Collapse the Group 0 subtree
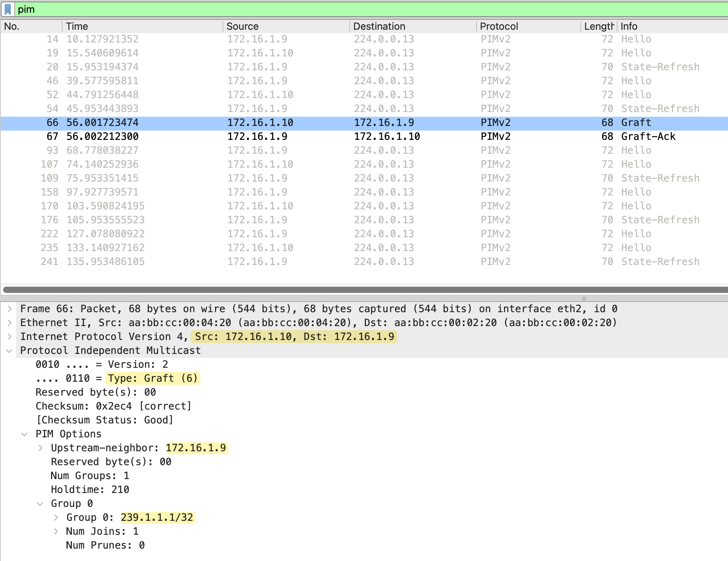Viewport: 728px width, 561px height. click(x=40, y=504)
